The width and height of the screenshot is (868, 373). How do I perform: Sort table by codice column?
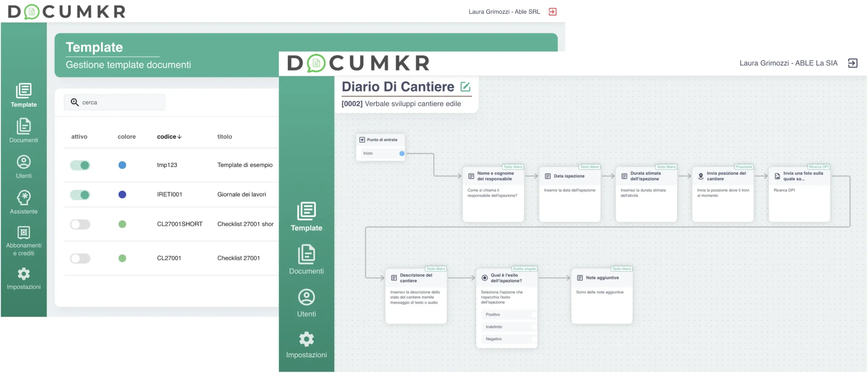[x=169, y=137]
